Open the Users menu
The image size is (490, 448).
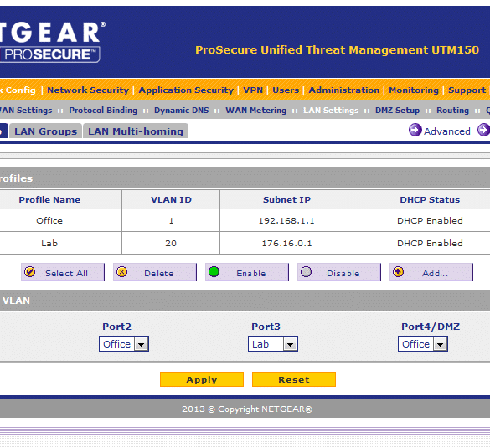(x=286, y=90)
